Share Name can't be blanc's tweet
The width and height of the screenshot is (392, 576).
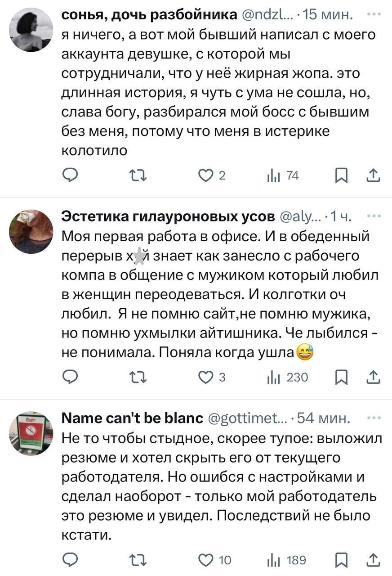click(x=374, y=560)
